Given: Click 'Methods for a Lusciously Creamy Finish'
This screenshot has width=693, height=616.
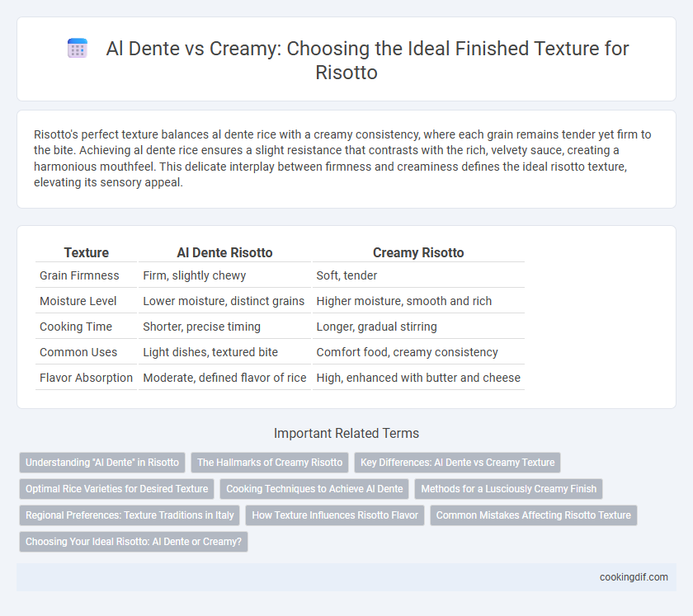Looking at the screenshot, I should pyautogui.click(x=508, y=489).
